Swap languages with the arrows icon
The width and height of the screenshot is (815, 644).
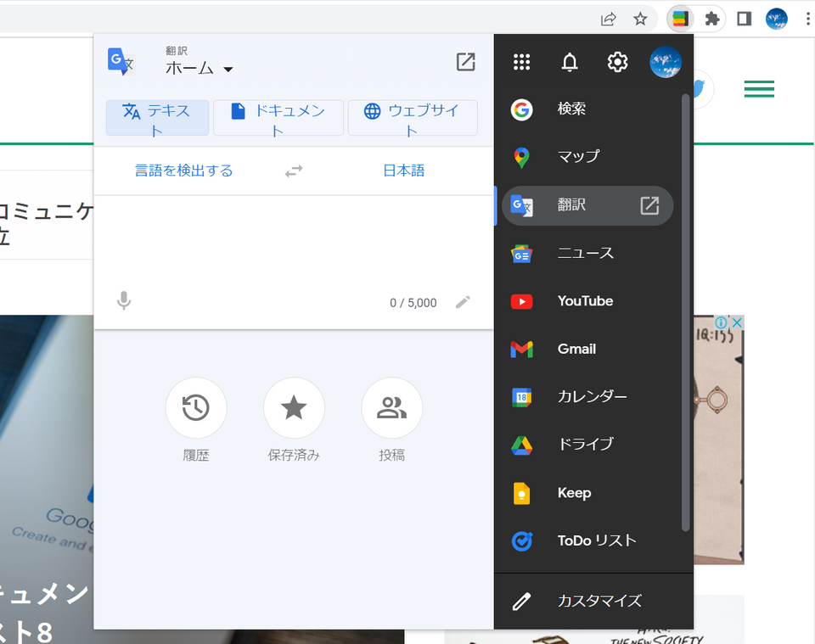coord(294,171)
